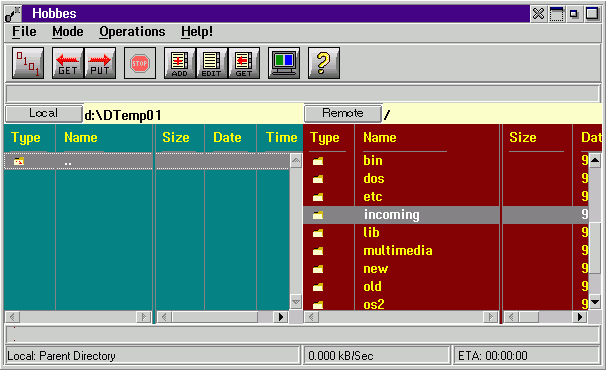Click the GET download toolbar button
The height and width of the screenshot is (370, 606).
68,63
